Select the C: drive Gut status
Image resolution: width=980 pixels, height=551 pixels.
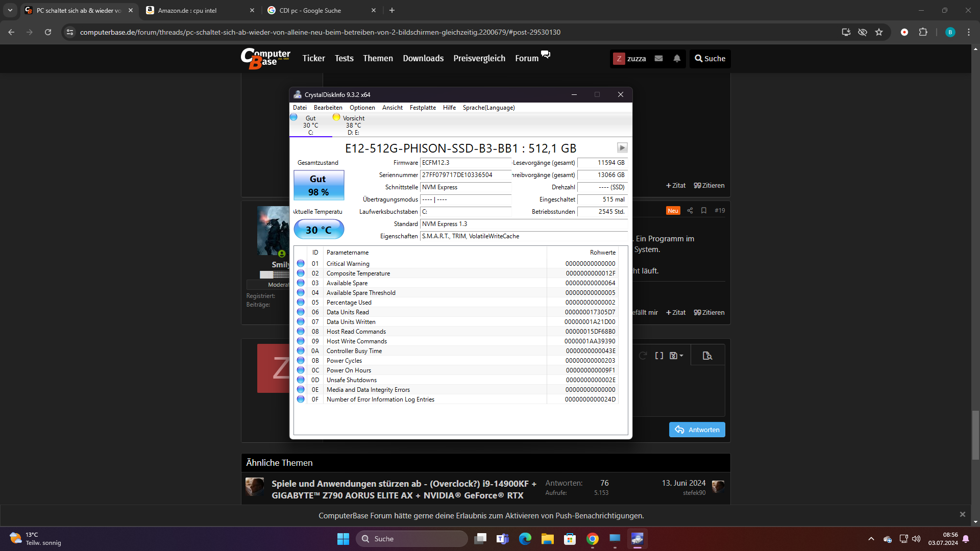(x=310, y=125)
